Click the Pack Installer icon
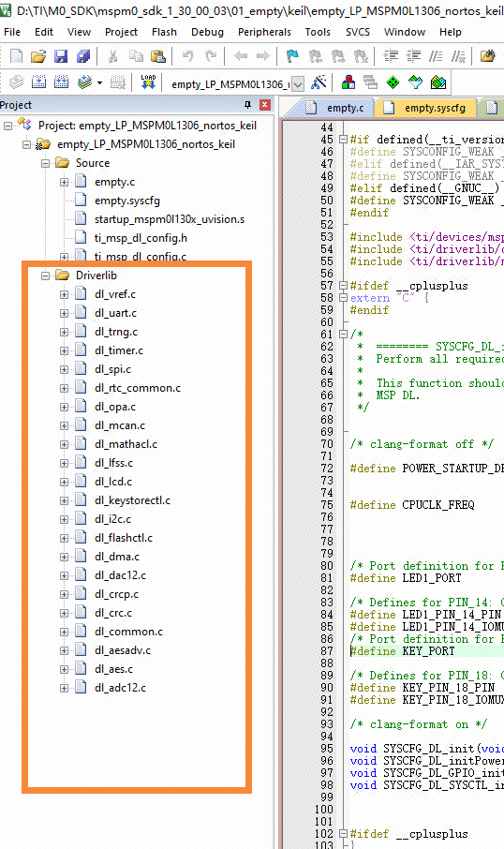Screen dimensions: 504x849 point(437,82)
